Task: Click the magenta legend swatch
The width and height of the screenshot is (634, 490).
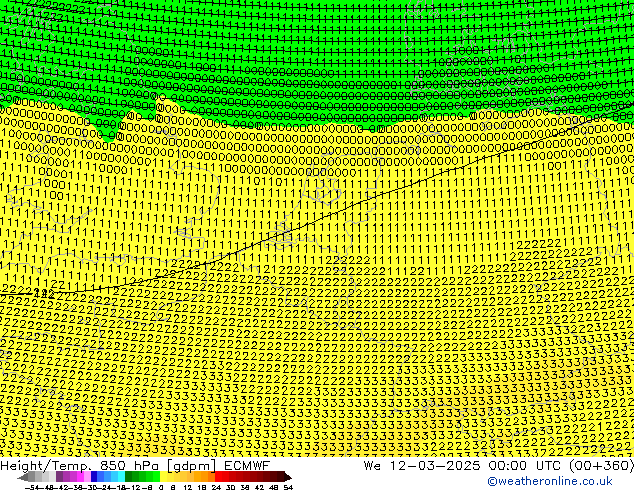Action: pos(80,477)
